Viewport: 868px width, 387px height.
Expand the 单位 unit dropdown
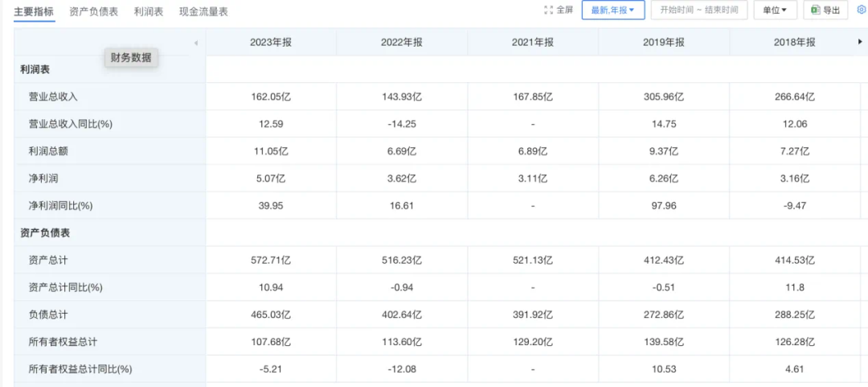[775, 10]
